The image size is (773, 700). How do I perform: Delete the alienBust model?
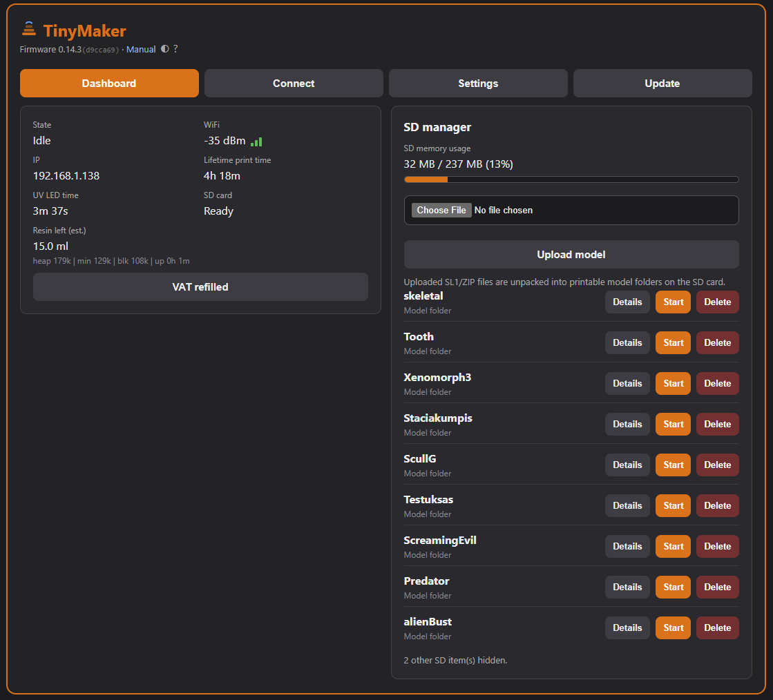[718, 628]
